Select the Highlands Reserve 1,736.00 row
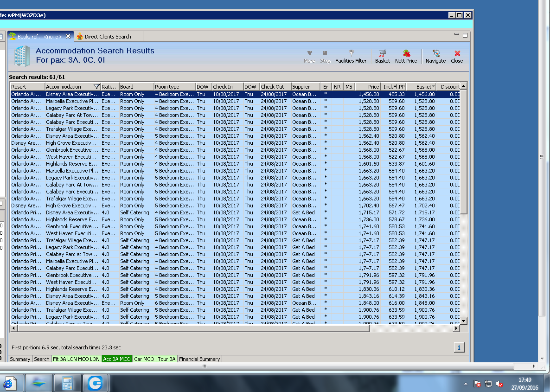 pyautogui.click(x=235, y=220)
